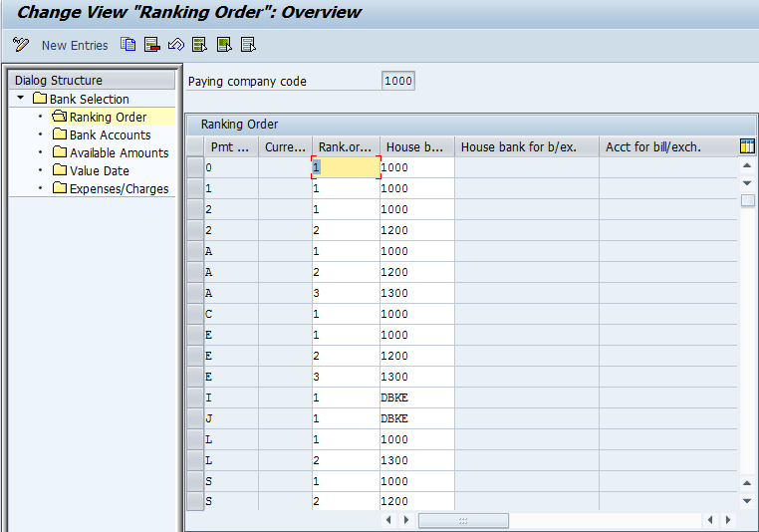Open the table column configuration icon
Viewport: 759px width, 532px height.
pyautogui.click(x=747, y=146)
